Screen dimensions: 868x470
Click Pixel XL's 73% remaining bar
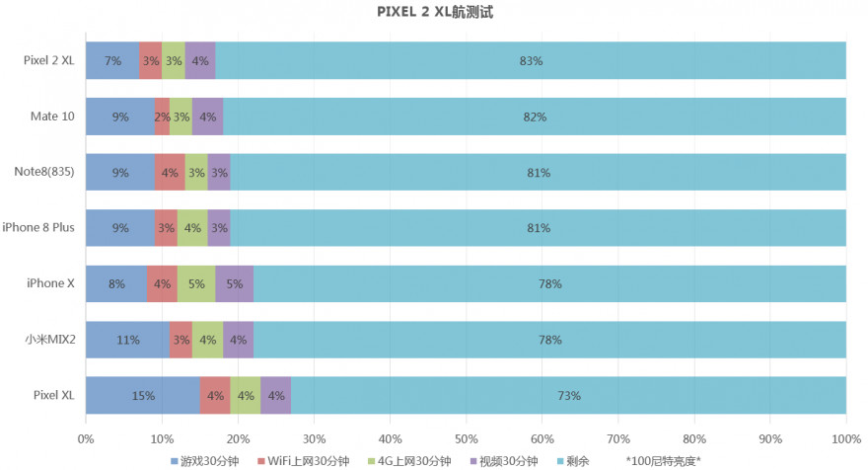[x=568, y=396]
